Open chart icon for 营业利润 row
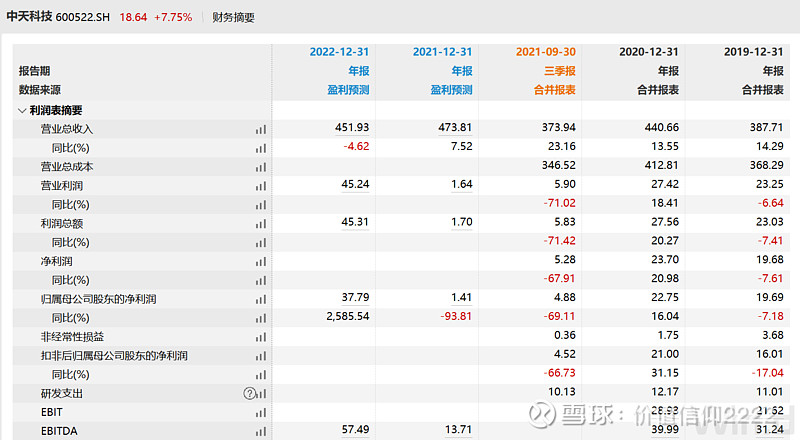800x440 pixels. 261,186
